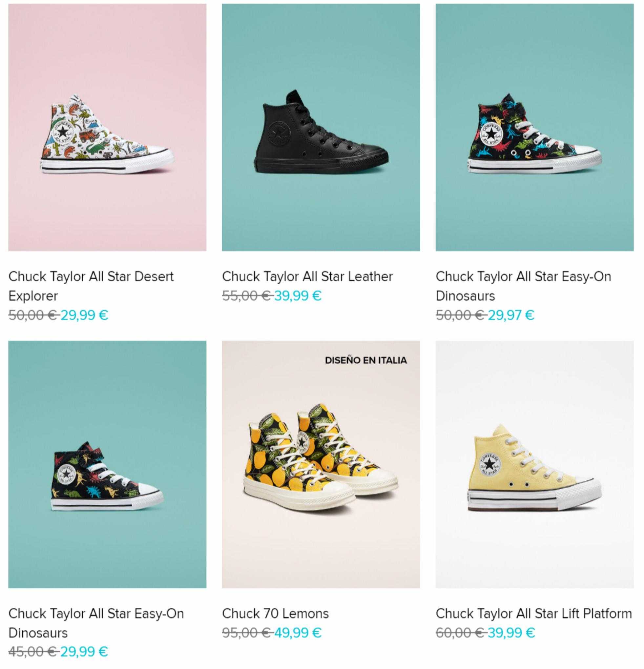Click the Chuck Taylor All Star Leather title
Screen dimensions: 644x669
(307, 276)
